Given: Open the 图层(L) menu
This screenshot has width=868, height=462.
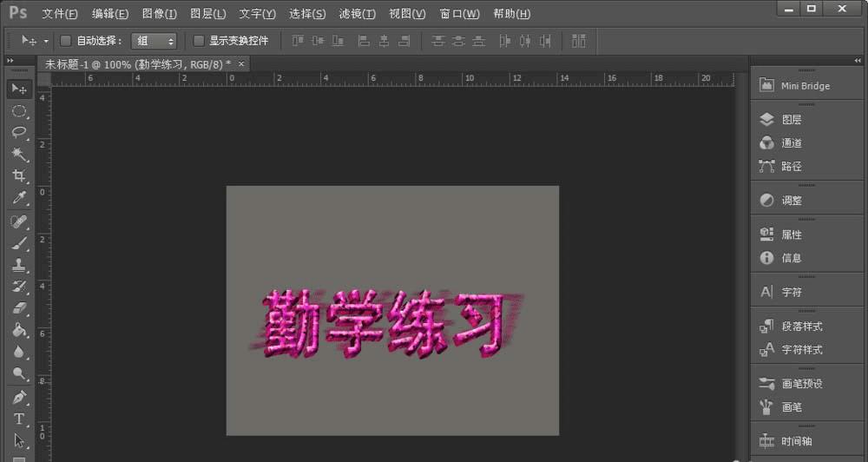Looking at the screenshot, I should point(208,14).
